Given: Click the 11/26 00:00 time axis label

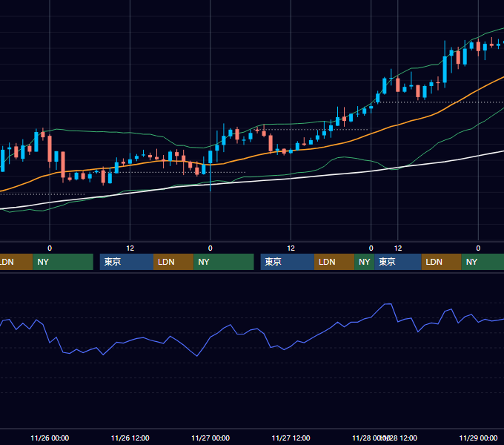Looking at the screenshot, I should [x=50, y=438].
